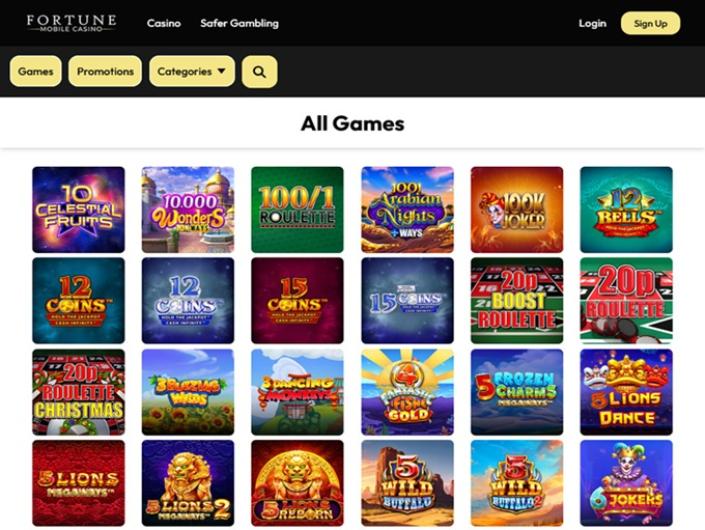The image size is (705, 530).
Task: Open the Casino menu item
Action: tap(164, 23)
